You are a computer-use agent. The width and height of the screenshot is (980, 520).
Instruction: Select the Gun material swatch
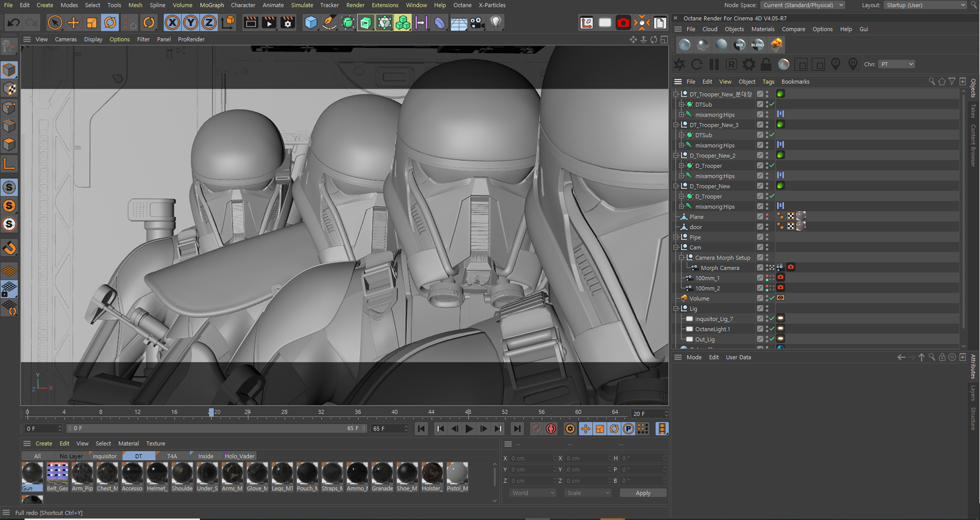(x=32, y=474)
